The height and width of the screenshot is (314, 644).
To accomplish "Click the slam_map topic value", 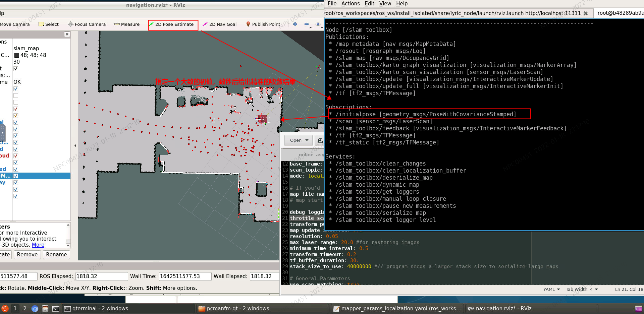I will [26, 49].
